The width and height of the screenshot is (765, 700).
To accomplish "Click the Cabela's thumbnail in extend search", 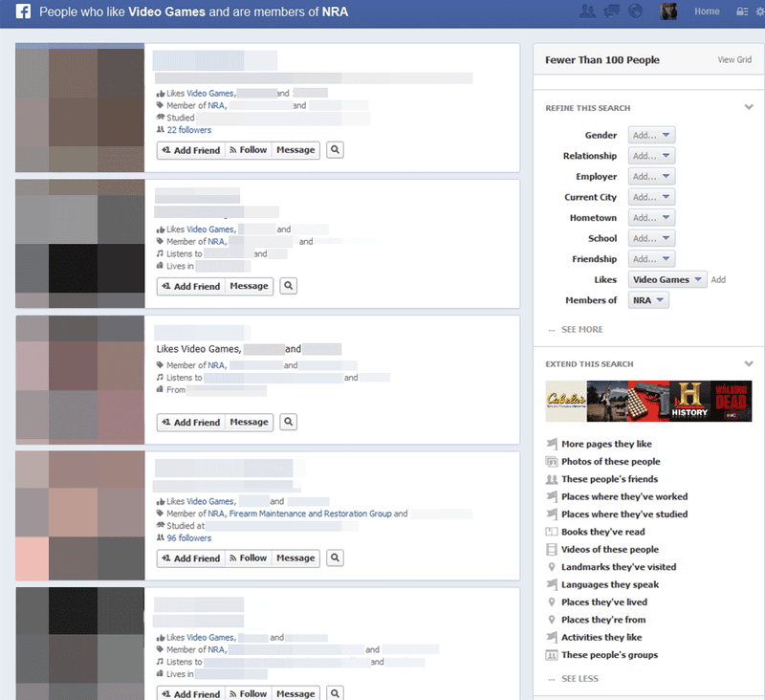I will 566,401.
